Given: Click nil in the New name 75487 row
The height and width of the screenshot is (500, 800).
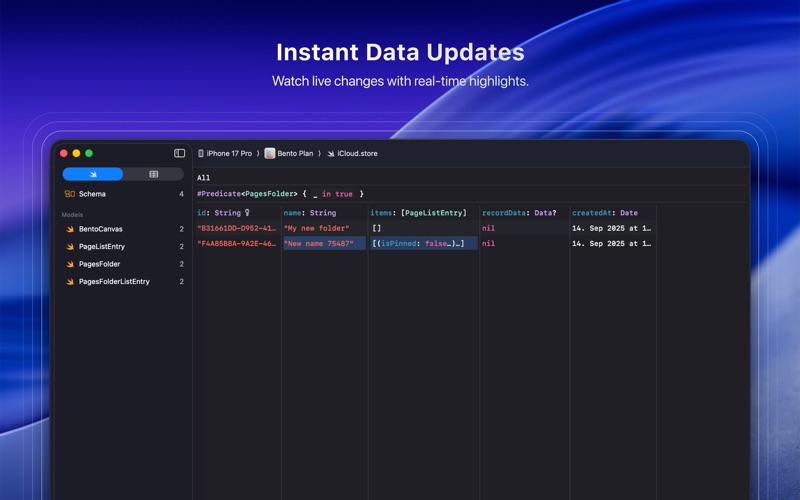Looking at the screenshot, I should tap(488, 243).
